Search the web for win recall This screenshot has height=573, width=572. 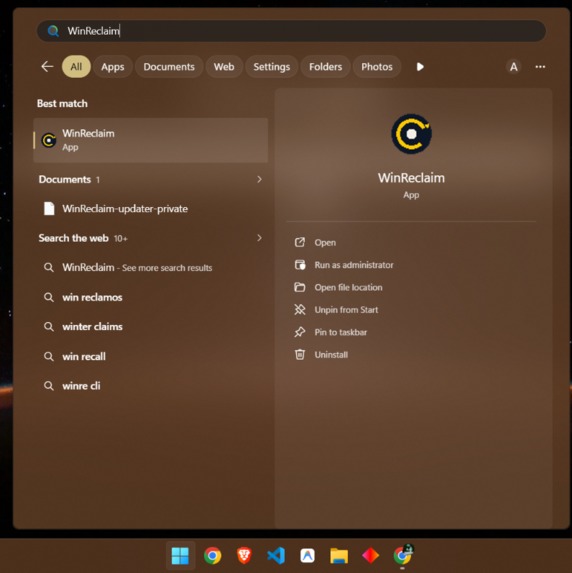[151, 356]
